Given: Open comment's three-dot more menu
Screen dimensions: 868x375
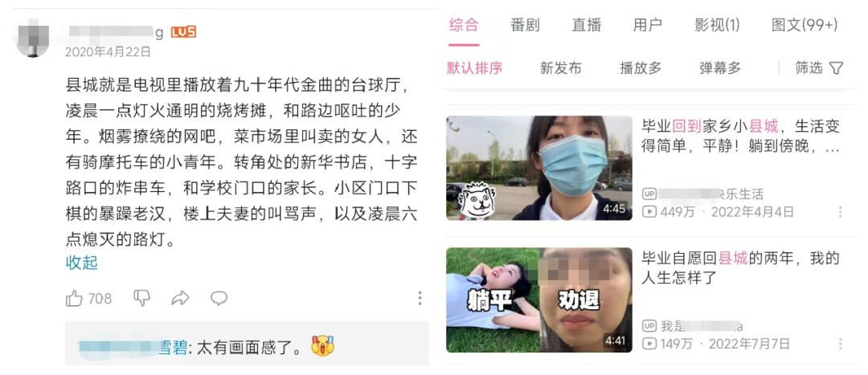Looking at the screenshot, I should [420, 299].
